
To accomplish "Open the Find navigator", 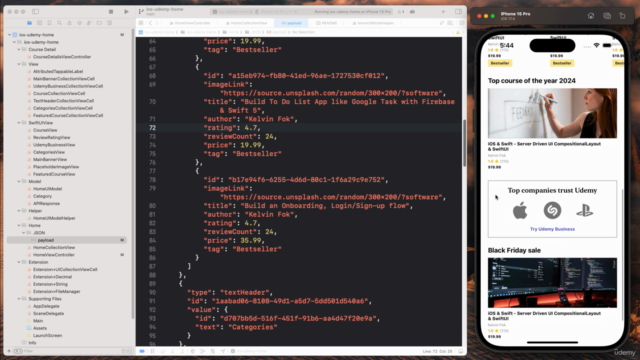I will (60, 23).
